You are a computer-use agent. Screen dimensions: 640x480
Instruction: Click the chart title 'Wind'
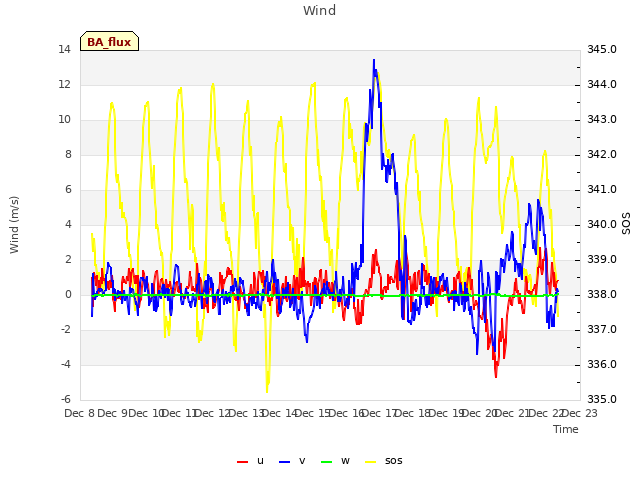(x=320, y=10)
